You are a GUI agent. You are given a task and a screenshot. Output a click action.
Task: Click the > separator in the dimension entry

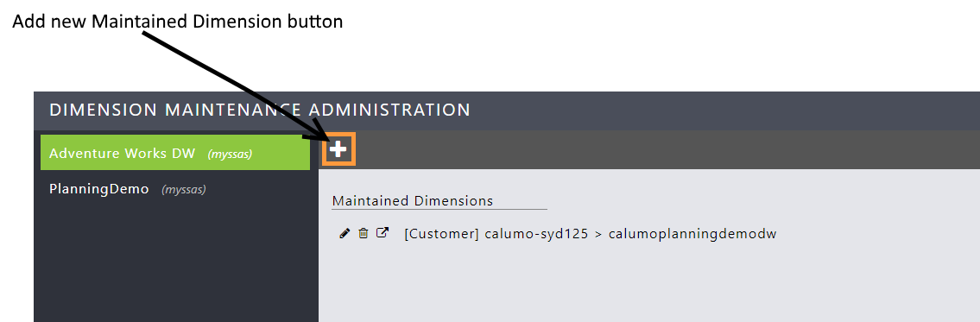(598, 235)
